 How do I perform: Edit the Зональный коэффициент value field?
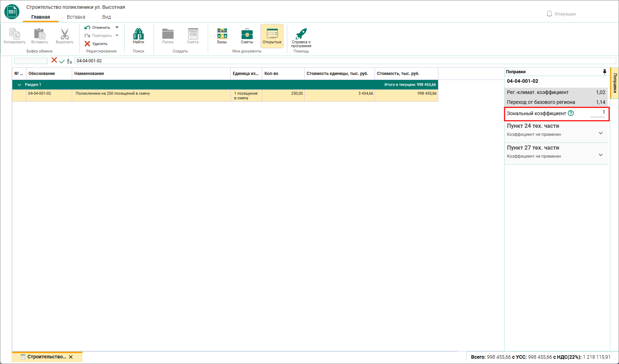[x=598, y=113]
